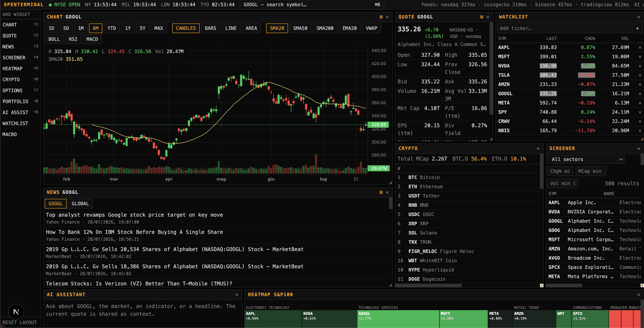
Task: Click the link icon in NEWS GOOGL header
Action: 381,192
